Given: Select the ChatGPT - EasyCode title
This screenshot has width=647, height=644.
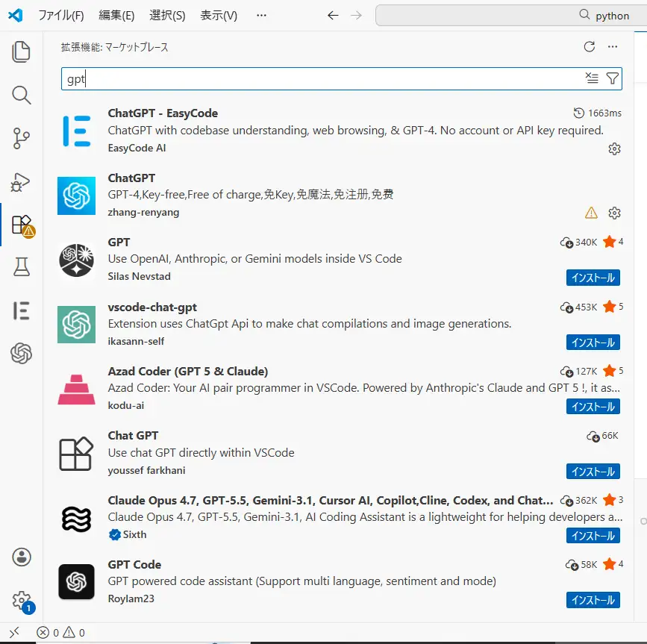Looking at the screenshot, I should (163, 113).
